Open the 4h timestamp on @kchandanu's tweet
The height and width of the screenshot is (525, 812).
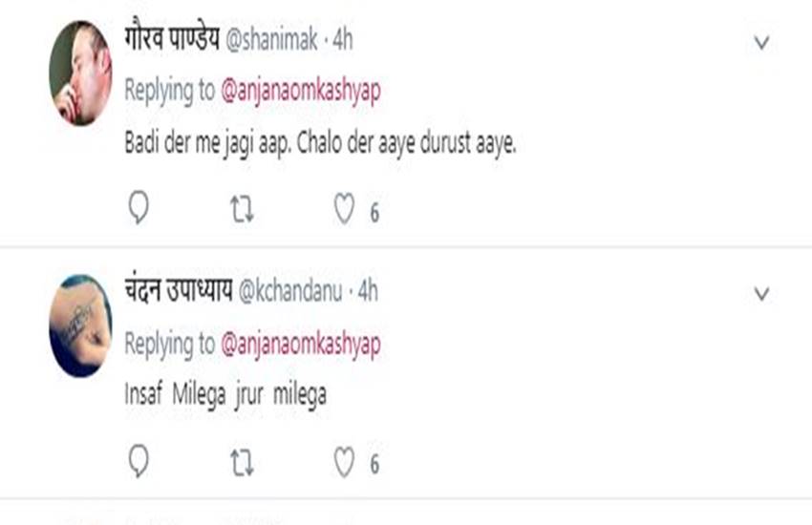coord(367,292)
